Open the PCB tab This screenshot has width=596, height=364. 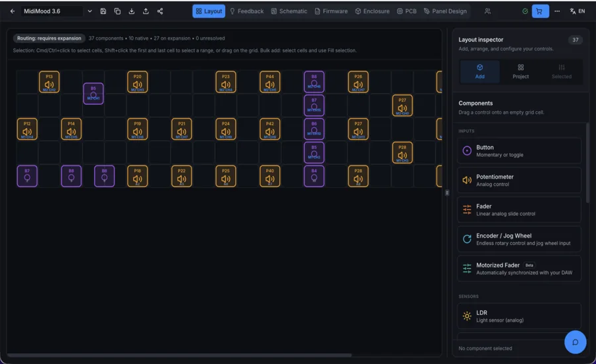(407, 11)
